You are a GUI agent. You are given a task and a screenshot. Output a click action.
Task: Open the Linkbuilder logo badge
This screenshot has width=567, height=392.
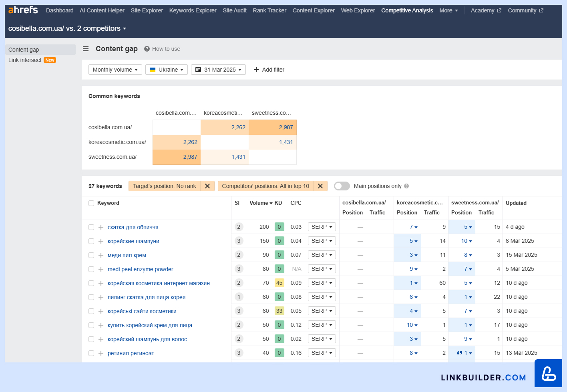[548, 373]
